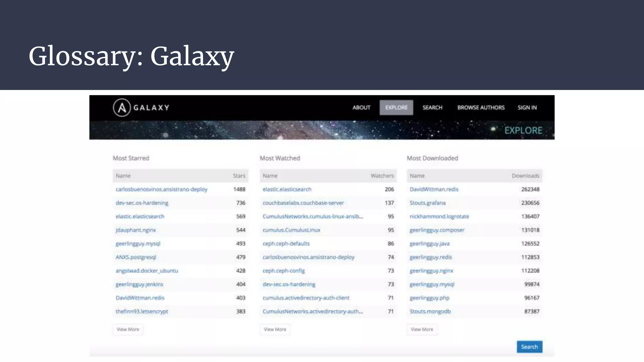Click the 206 watchers value
This screenshot has width=644, height=362.
coord(389,189)
